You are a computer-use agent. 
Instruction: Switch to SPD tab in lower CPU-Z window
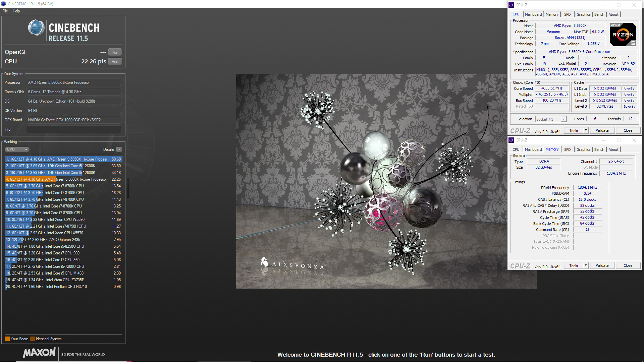(567, 149)
